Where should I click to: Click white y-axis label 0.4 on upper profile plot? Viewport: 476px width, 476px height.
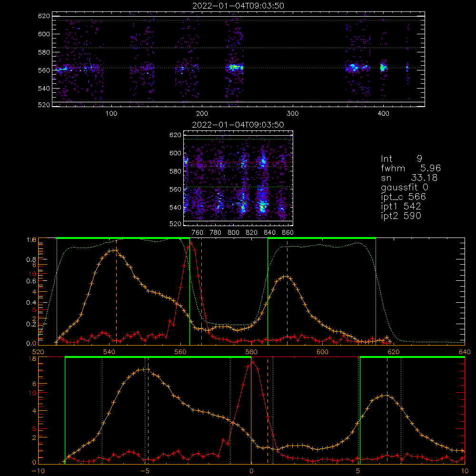[31, 303]
